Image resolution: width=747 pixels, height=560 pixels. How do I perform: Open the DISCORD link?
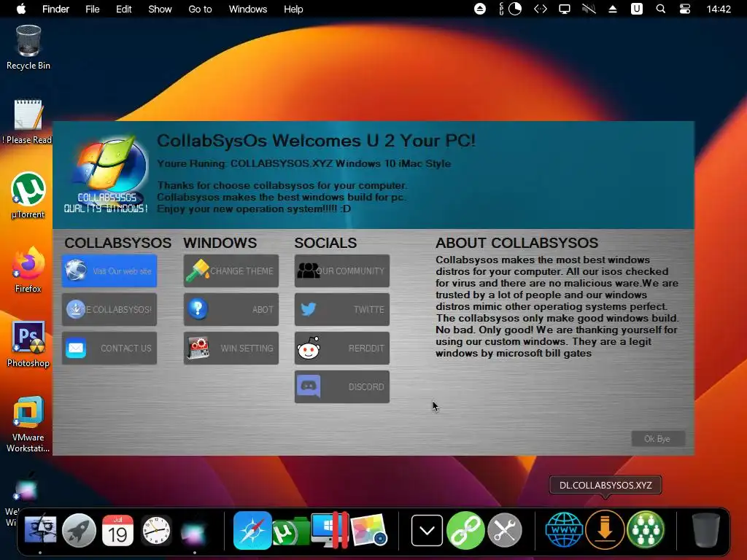click(x=342, y=386)
